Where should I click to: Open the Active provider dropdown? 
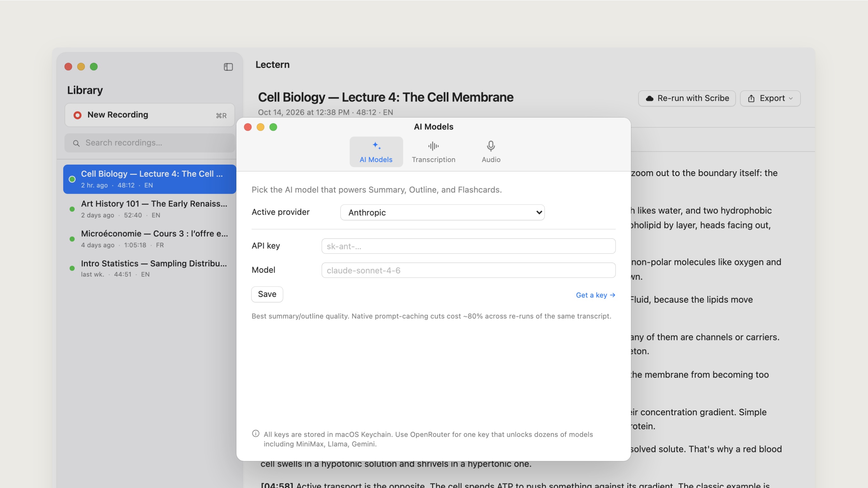coord(442,212)
